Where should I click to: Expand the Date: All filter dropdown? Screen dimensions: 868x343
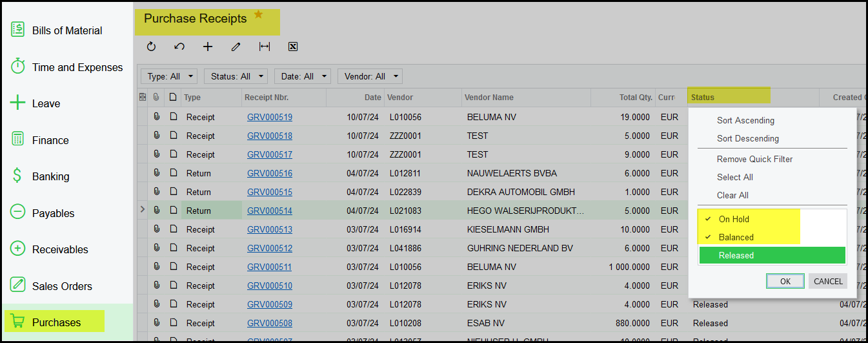303,76
